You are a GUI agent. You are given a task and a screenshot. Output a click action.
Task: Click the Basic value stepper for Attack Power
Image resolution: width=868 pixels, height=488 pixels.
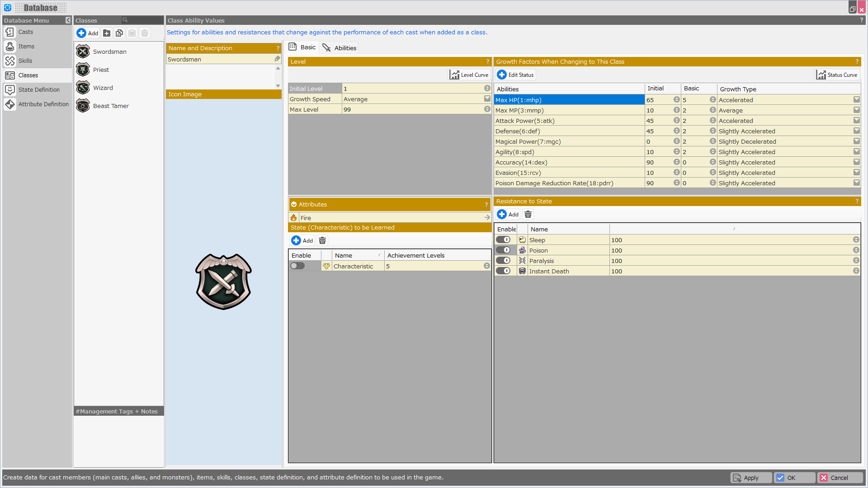pos(712,121)
